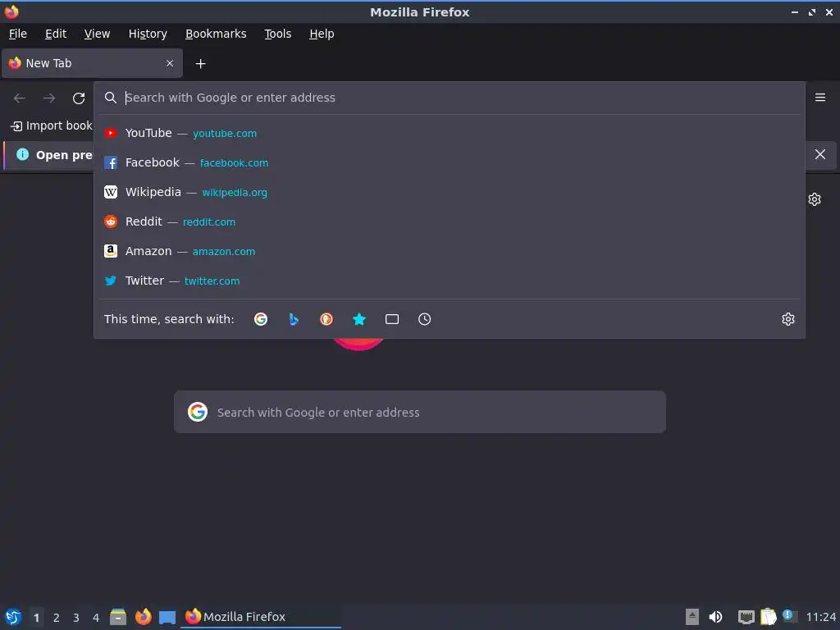Open the Edit menu
Viewport: 840px width, 630px height.
pos(56,34)
